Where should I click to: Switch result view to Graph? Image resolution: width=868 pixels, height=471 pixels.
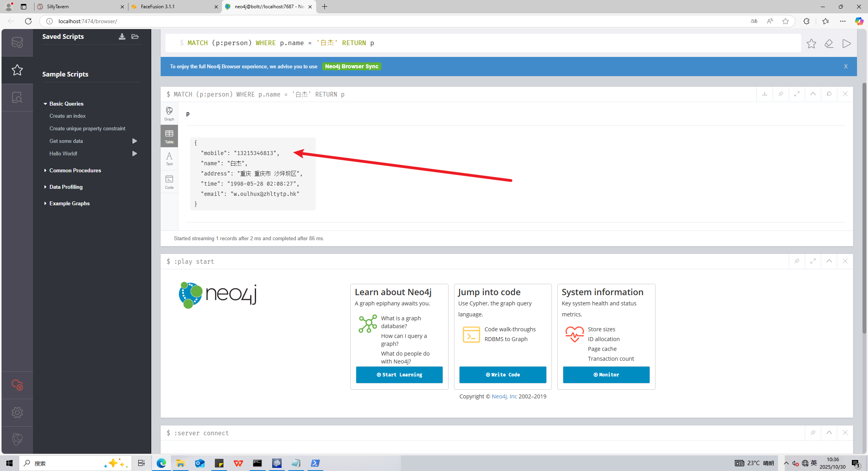[169, 113]
